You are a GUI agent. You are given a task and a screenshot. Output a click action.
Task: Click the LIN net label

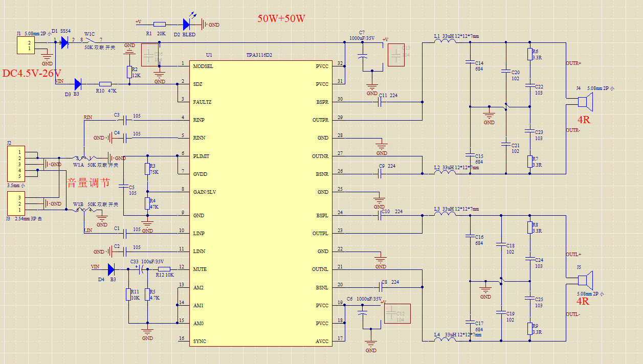click(x=88, y=231)
